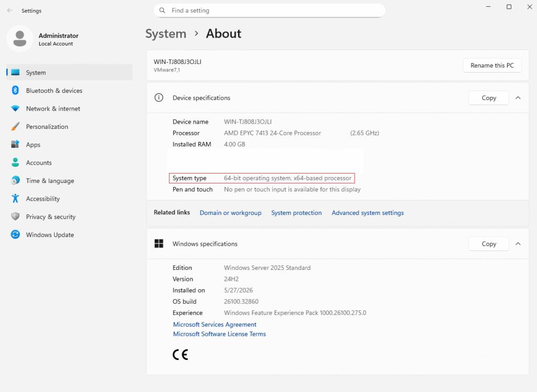Open Microsoft Services Agreement link

(214, 324)
